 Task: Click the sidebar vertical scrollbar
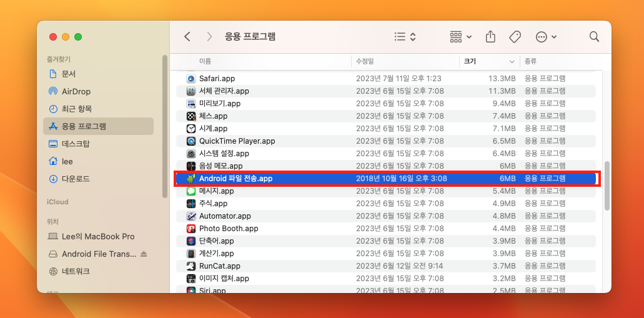(165, 126)
